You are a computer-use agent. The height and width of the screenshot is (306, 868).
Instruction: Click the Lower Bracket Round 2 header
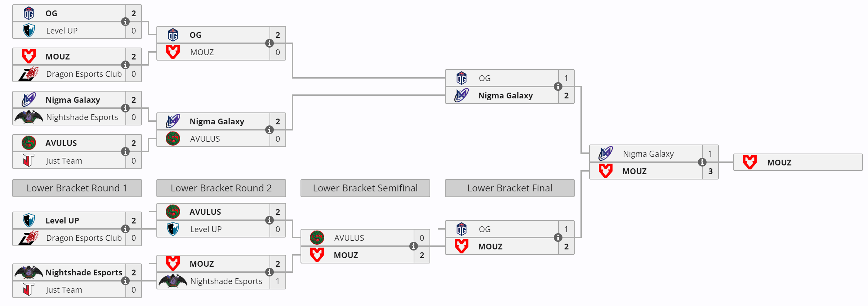tap(221, 188)
